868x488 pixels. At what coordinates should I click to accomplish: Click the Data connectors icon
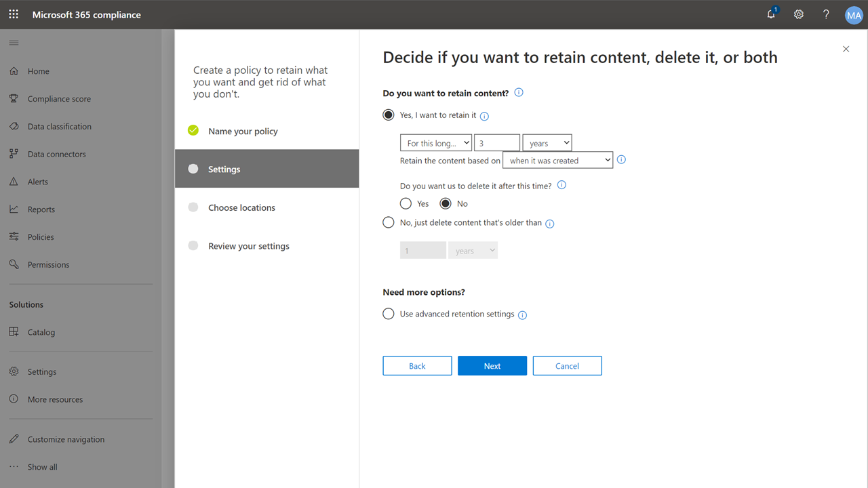tap(14, 154)
